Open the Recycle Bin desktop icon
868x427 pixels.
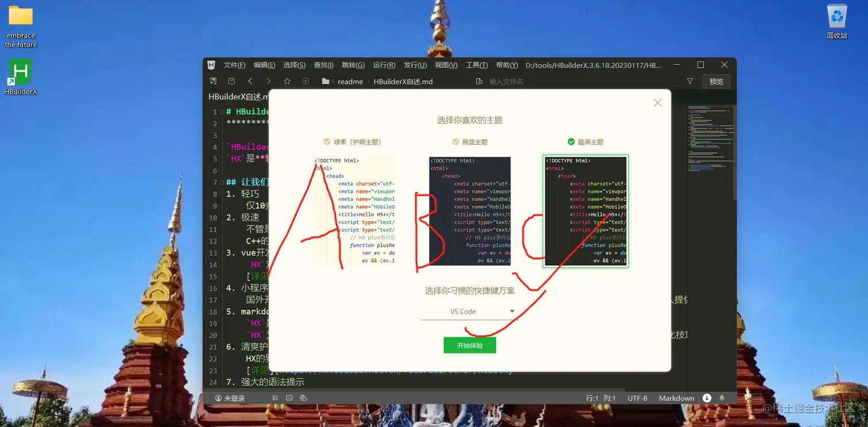coord(837,22)
